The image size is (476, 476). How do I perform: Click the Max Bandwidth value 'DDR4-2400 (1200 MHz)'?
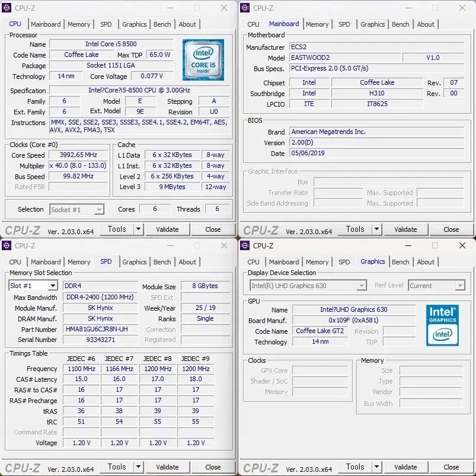coord(101,297)
